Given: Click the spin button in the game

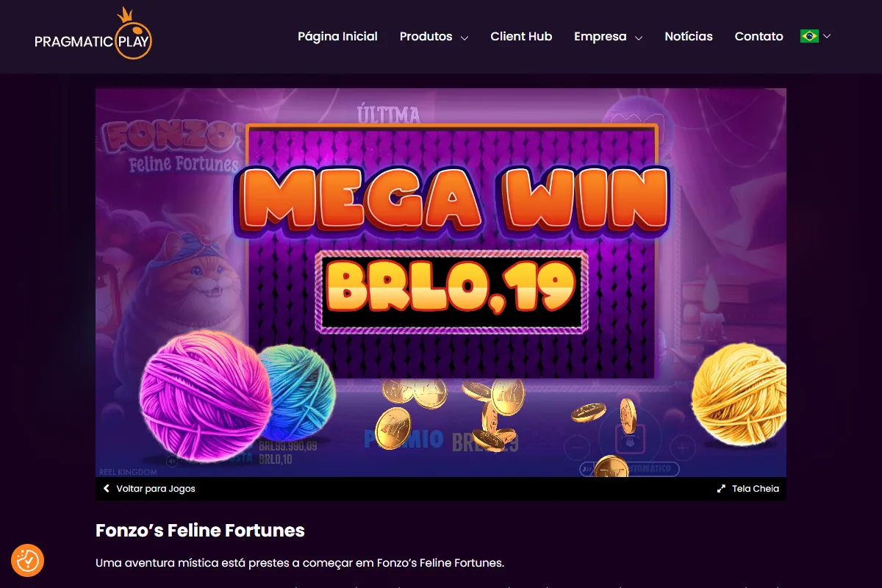Looking at the screenshot, I should 630,439.
